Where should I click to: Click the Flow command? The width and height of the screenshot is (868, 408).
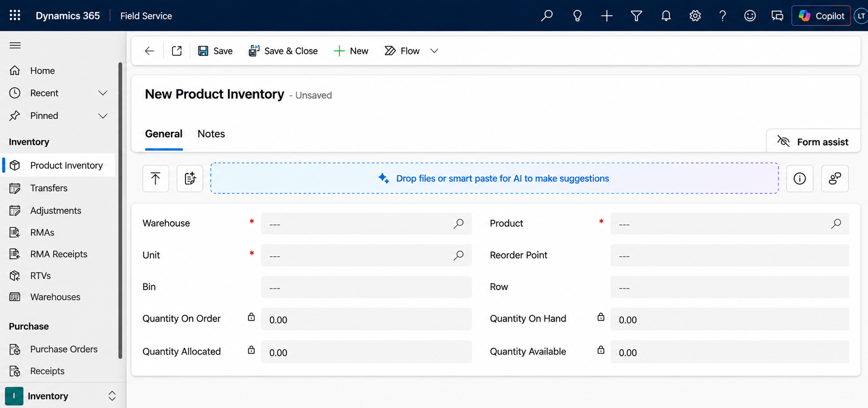[402, 51]
